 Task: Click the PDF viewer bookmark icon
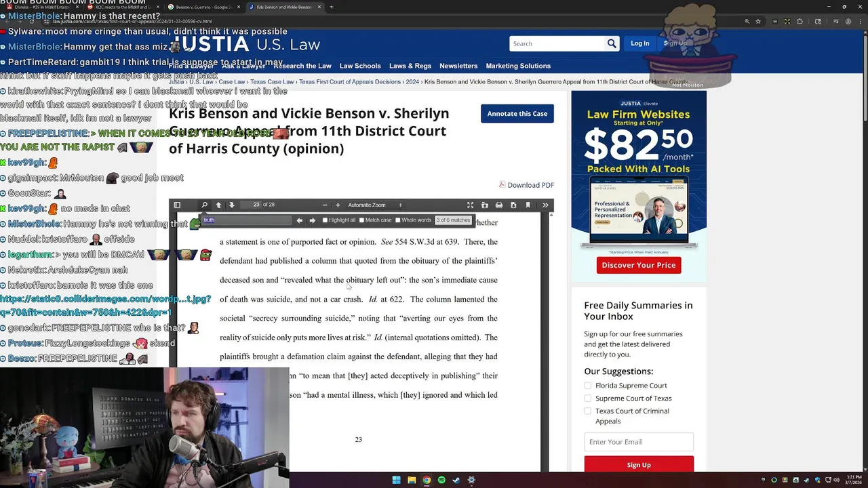coord(528,205)
